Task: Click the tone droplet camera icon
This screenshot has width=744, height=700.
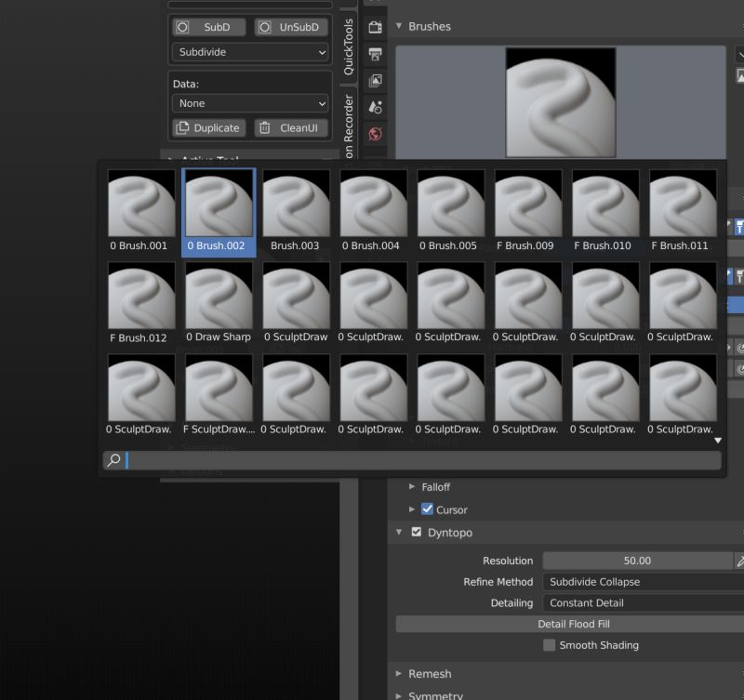Action: click(375, 108)
